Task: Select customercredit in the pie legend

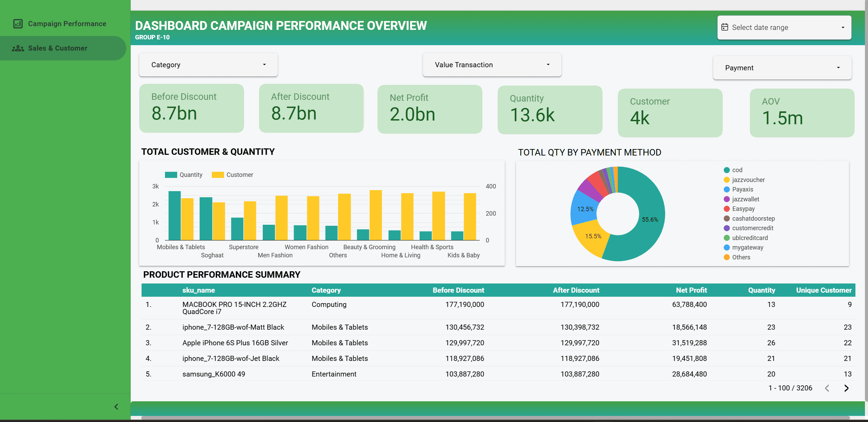Action: pyautogui.click(x=749, y=228)
